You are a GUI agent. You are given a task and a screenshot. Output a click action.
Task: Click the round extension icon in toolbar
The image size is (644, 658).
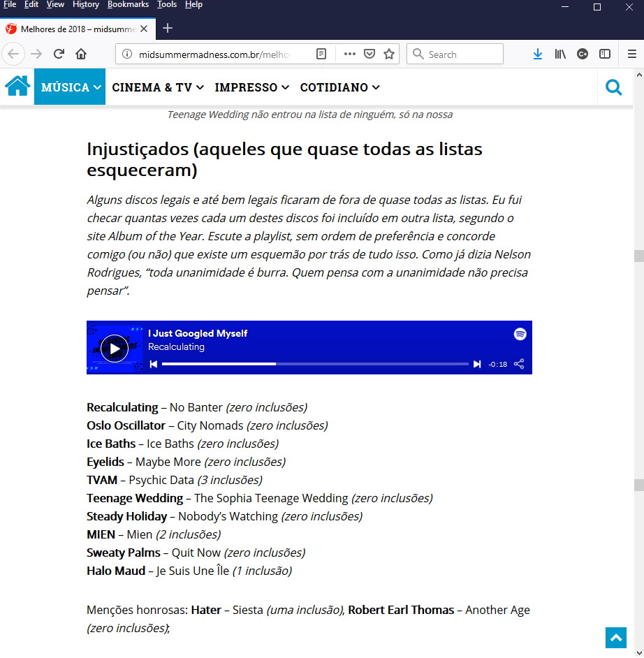(x=583, y=54)
